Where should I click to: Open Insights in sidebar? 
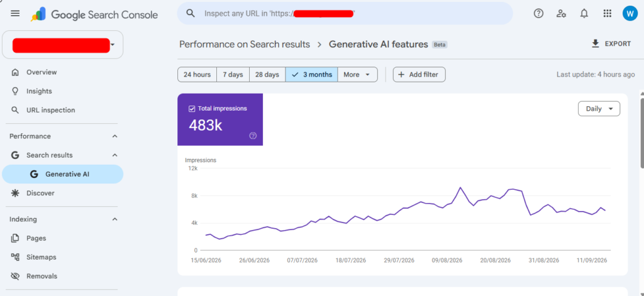62,91
